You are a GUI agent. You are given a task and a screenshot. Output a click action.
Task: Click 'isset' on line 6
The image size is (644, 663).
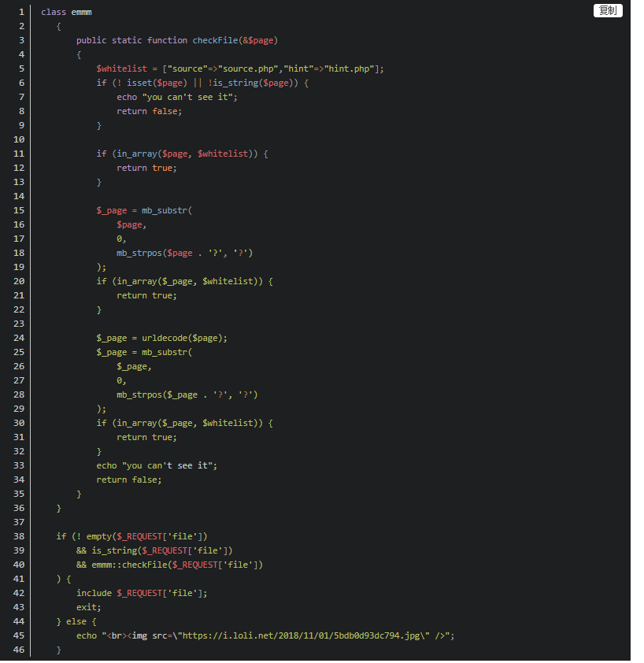pos(139,83)
